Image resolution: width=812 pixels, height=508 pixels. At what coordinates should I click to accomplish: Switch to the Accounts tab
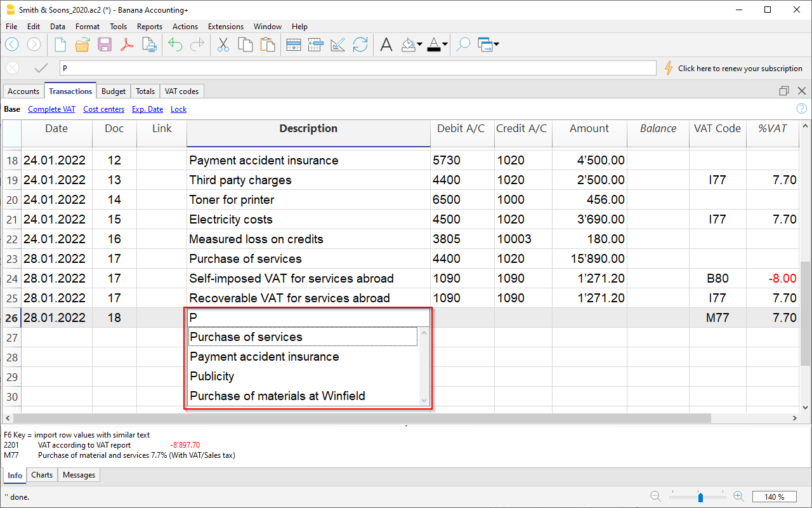click(23, 91)
